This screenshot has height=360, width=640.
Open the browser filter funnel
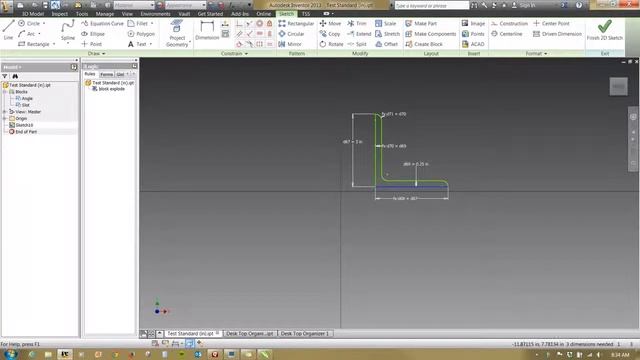click(x=5, y=76)
